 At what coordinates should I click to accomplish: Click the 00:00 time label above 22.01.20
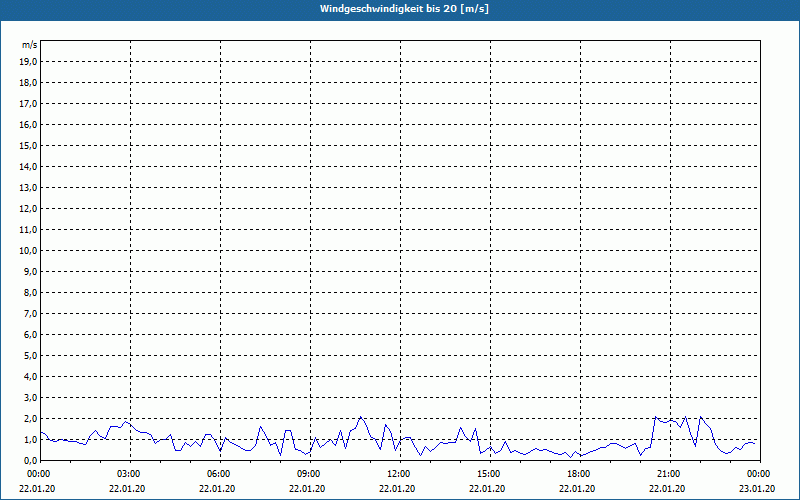click(x=38, y=474)
